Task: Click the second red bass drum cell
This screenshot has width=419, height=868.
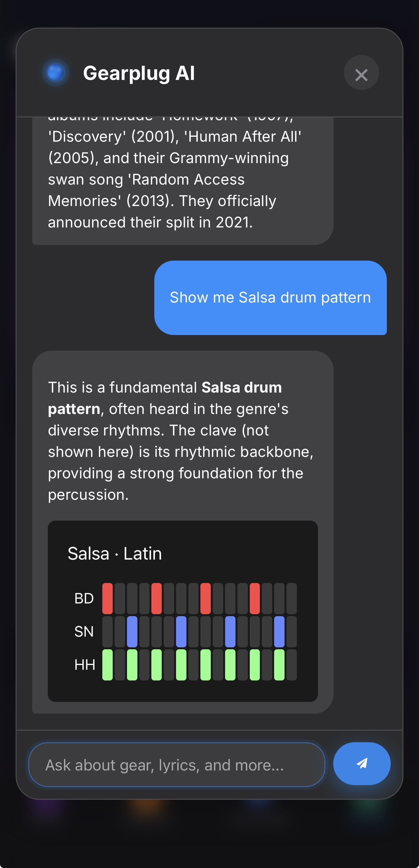Action: click(156, 598)
